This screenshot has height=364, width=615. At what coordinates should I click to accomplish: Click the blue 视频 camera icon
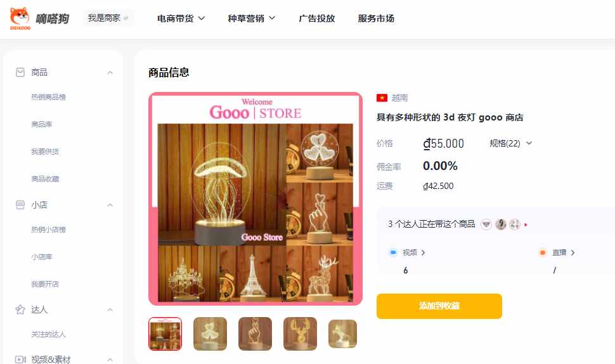coord(393,252)
